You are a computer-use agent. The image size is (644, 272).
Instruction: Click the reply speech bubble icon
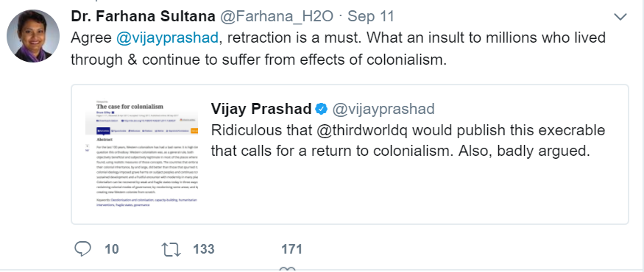83,248
